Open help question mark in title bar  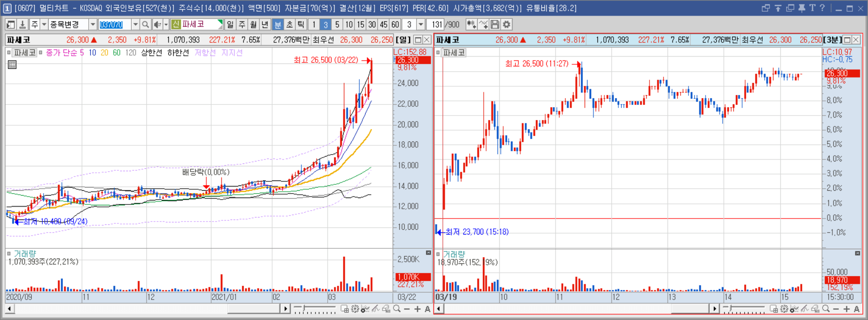[823, 8]
